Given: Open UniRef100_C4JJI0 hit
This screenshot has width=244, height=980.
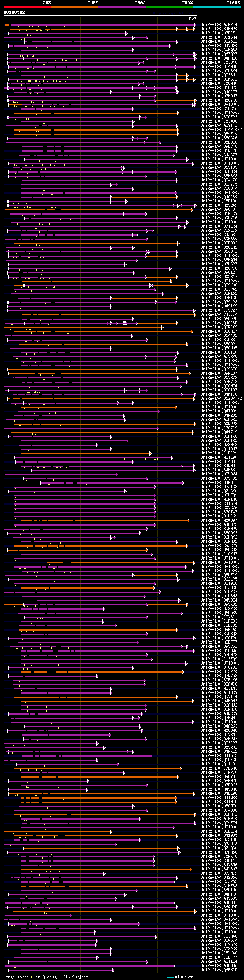Looking at the screenshot, I should (x=219, y=315).
